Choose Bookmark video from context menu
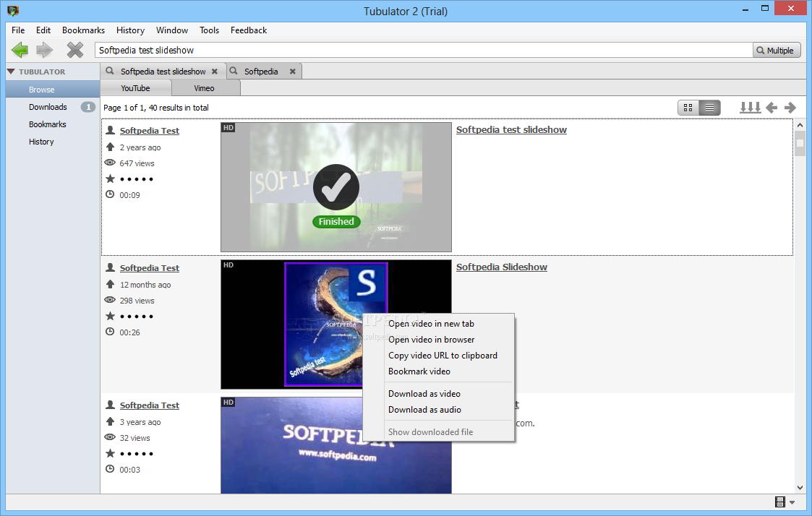Viewport: 812px width, 516px height. click(x=419, y=371)
